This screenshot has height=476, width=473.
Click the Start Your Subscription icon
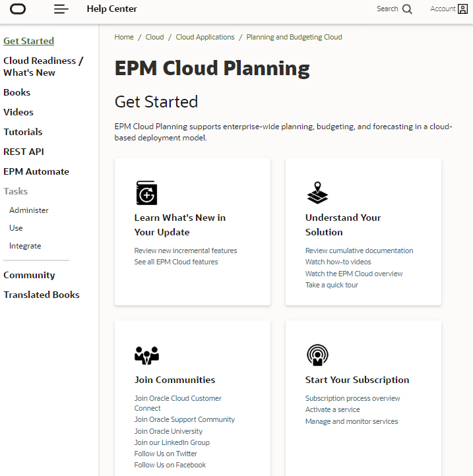[x=318, y=355]
